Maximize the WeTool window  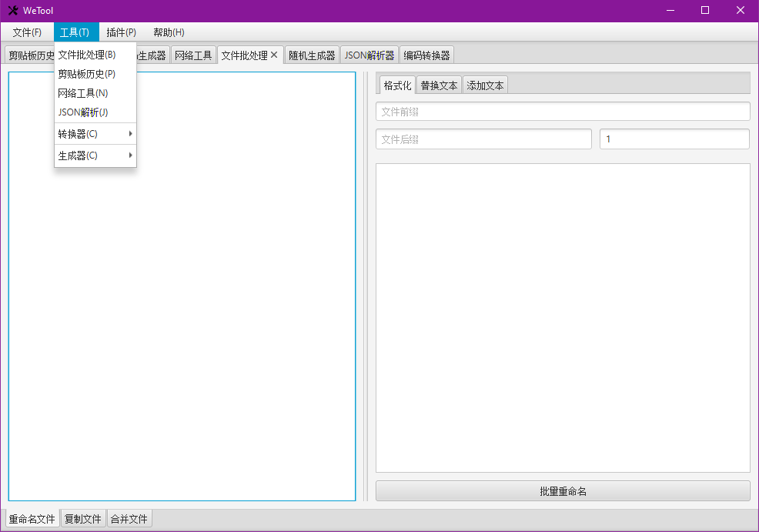click(705, 10)
